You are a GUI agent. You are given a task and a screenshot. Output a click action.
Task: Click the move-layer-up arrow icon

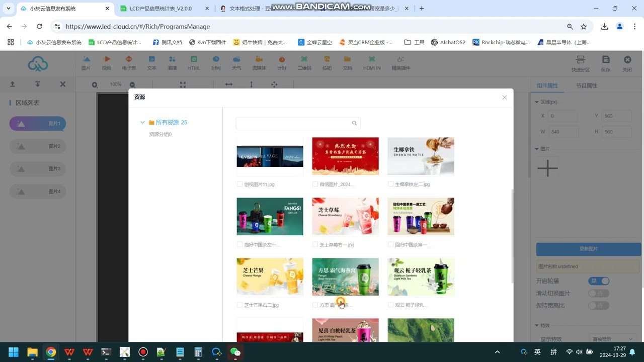pos(13,84)
